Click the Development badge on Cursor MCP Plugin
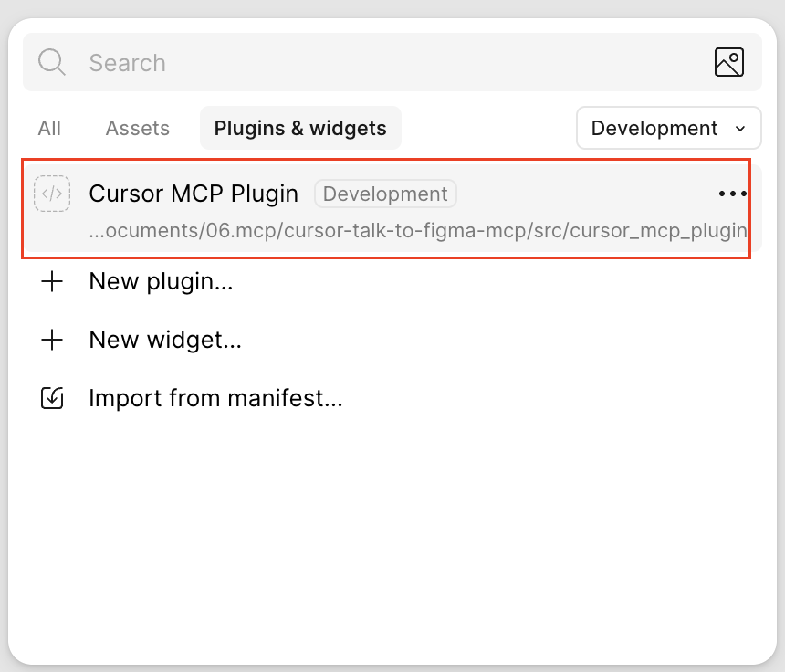This screenshot has height=672, width=785. [x=384, y=194]
